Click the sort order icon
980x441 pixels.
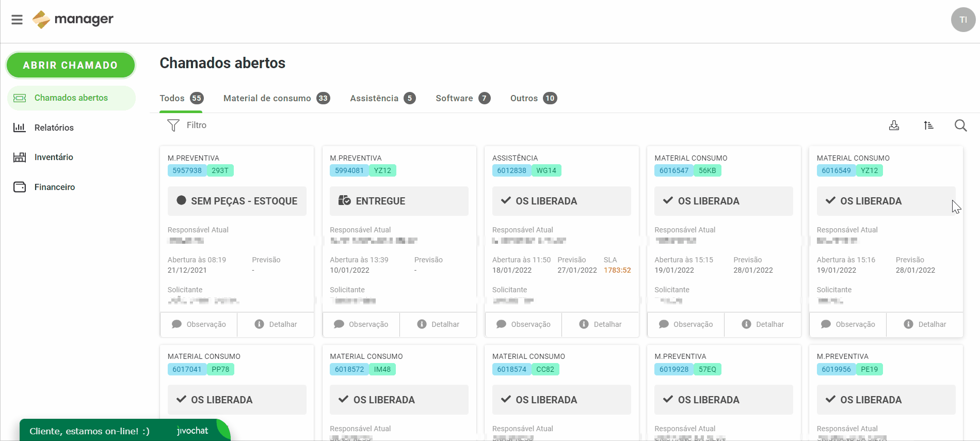click(928, 125)
